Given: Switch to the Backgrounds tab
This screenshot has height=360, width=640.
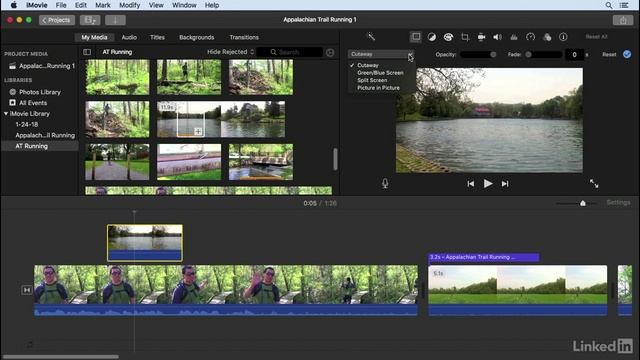Looking at the screenshot, I should pyautogui.click(x=196, y=37).
